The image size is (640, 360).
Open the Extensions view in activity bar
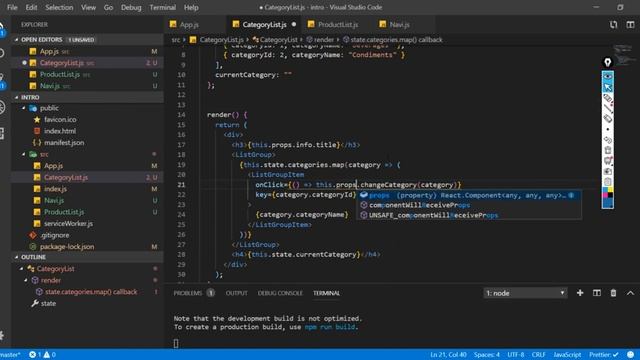[x=2, y=133]
